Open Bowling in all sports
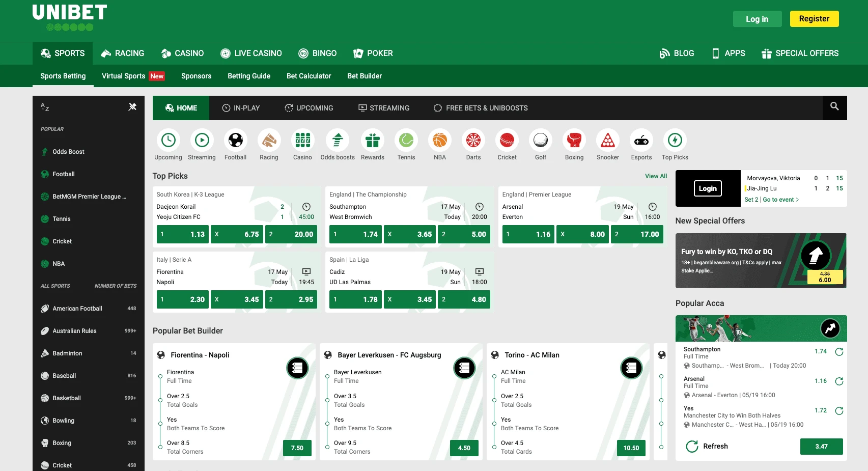Screen dimensions: 868x471 [89, 421]
